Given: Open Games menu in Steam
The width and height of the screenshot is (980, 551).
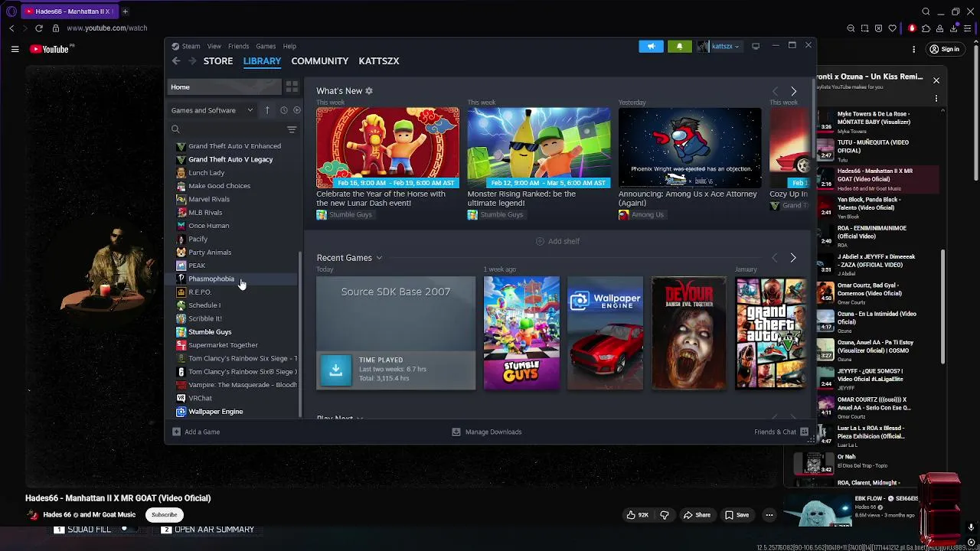Looking at the screenshot, I should (266, 46).
